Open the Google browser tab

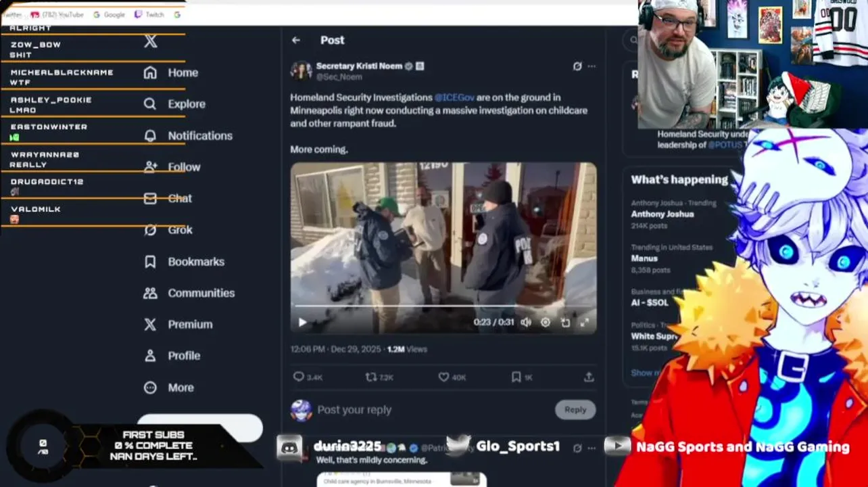(109, 14)
